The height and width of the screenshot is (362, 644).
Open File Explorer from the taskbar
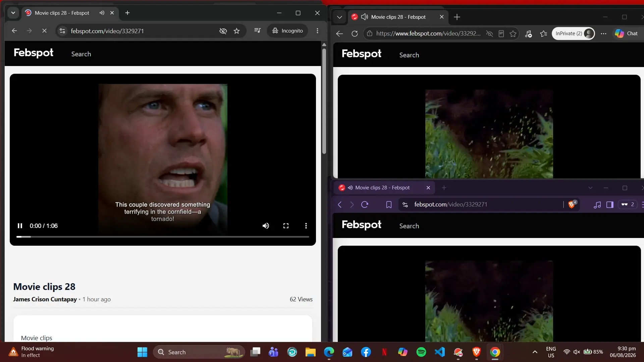[311, 352]
